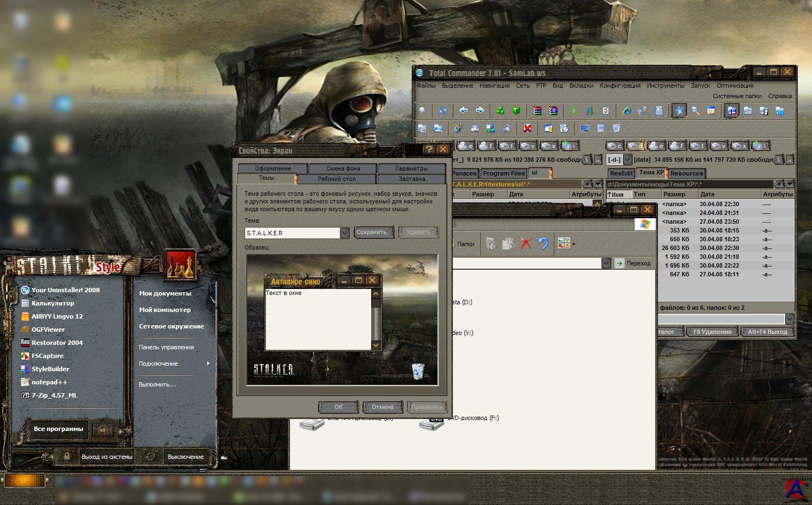
Task: Toggle the Папки folders pane button
Action: coord(466,244)
